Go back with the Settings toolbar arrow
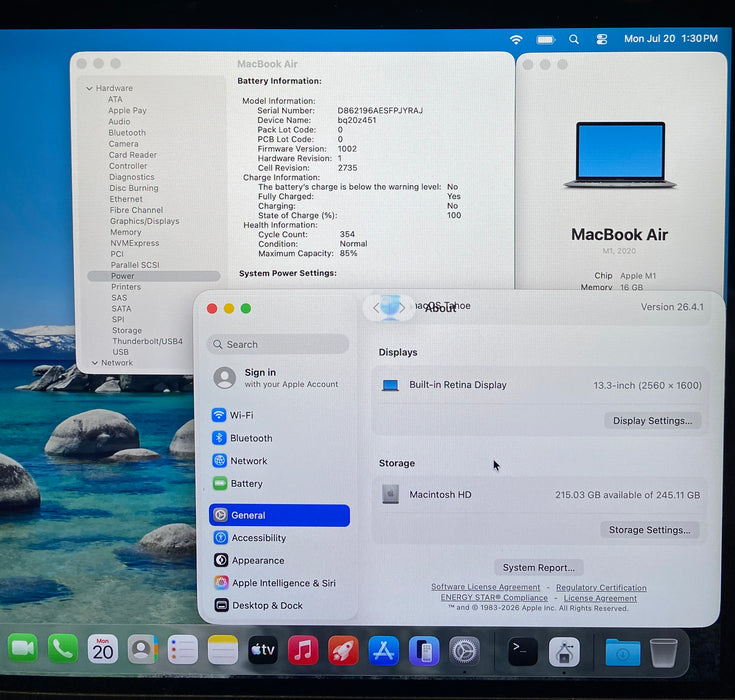735x700 pixels. point(376,308)
